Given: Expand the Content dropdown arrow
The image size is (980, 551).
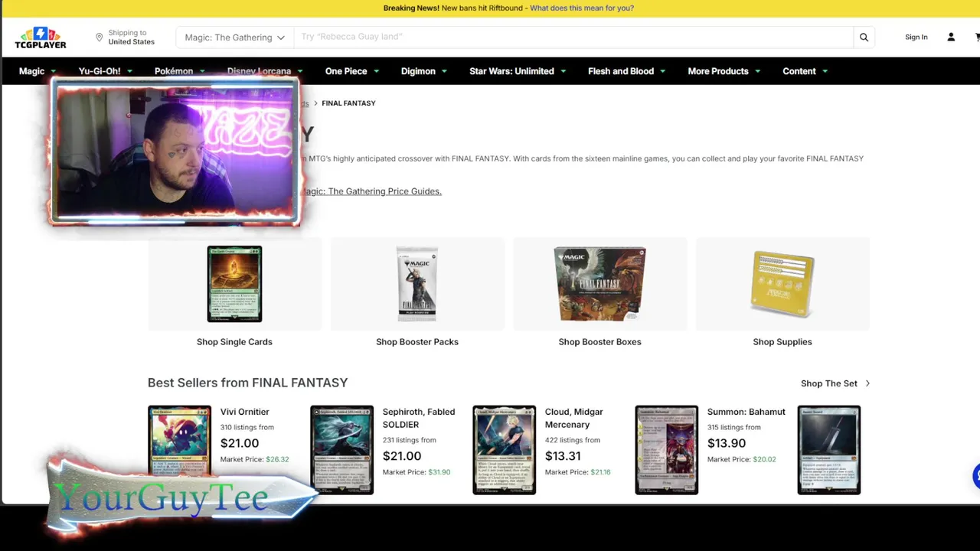Looking at the screenshot, I should [x=825, y=71].
